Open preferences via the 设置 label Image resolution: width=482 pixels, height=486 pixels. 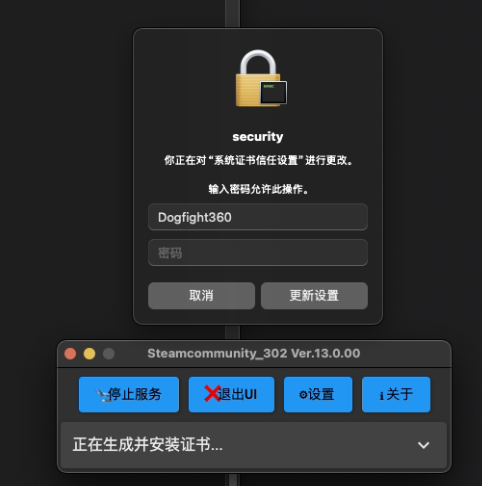click(321, 395)
